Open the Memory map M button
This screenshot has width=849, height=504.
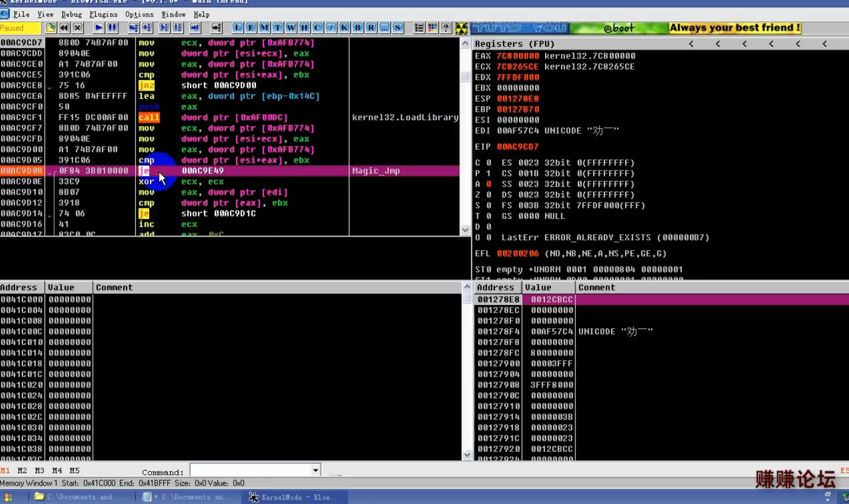(x=264, y=28)
